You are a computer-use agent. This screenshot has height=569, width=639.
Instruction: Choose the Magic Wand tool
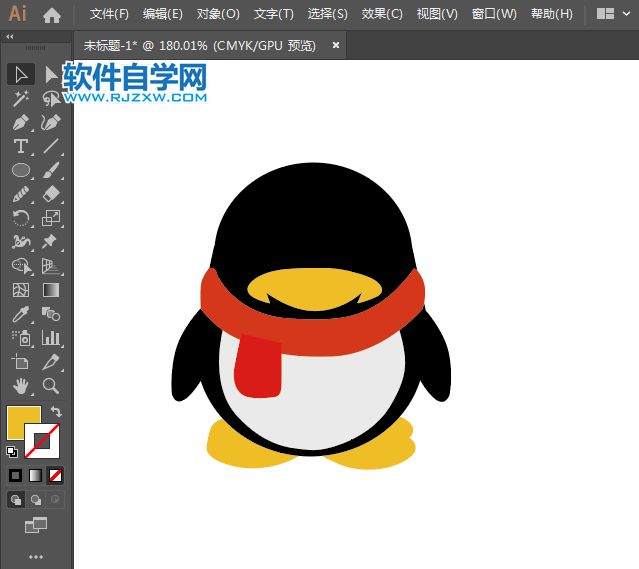(20, 99)
